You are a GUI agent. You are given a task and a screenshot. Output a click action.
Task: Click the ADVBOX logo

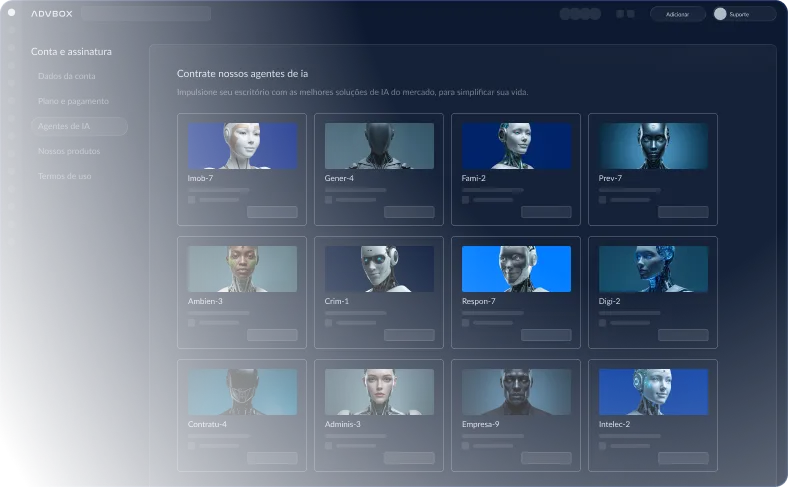click(x=52, y=14)
